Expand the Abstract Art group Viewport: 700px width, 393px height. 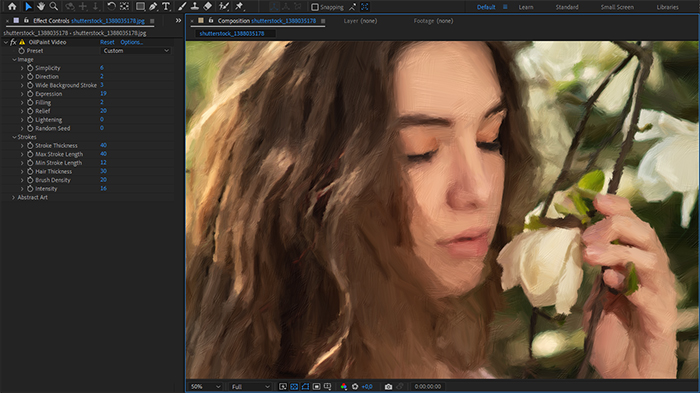point(13,197)
